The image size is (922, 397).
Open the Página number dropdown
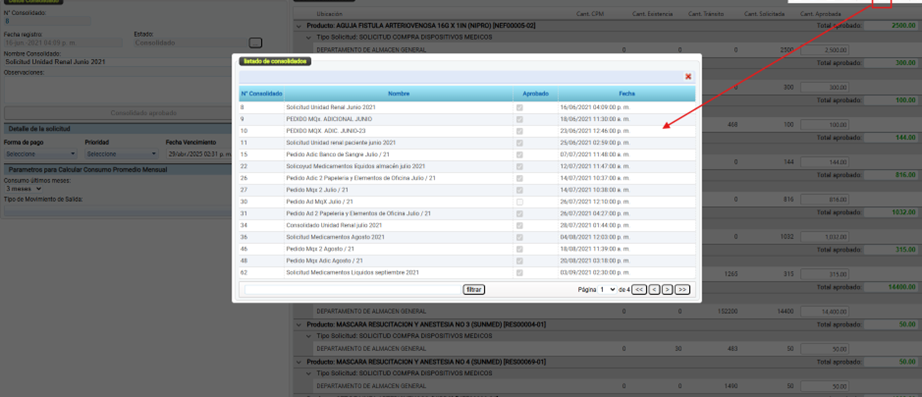tap(607, 289)
